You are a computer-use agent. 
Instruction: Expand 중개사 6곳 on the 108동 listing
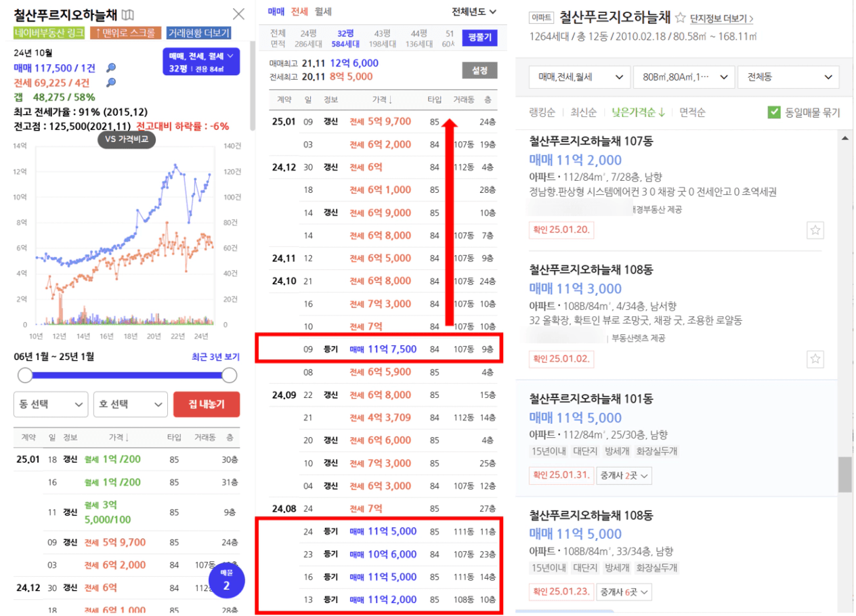(625, 592)
